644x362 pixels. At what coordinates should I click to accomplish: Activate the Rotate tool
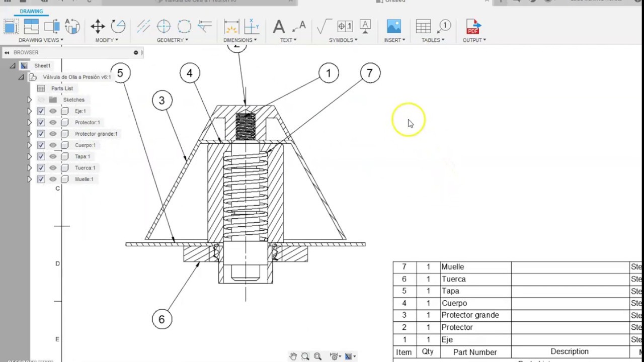[118, 26]
